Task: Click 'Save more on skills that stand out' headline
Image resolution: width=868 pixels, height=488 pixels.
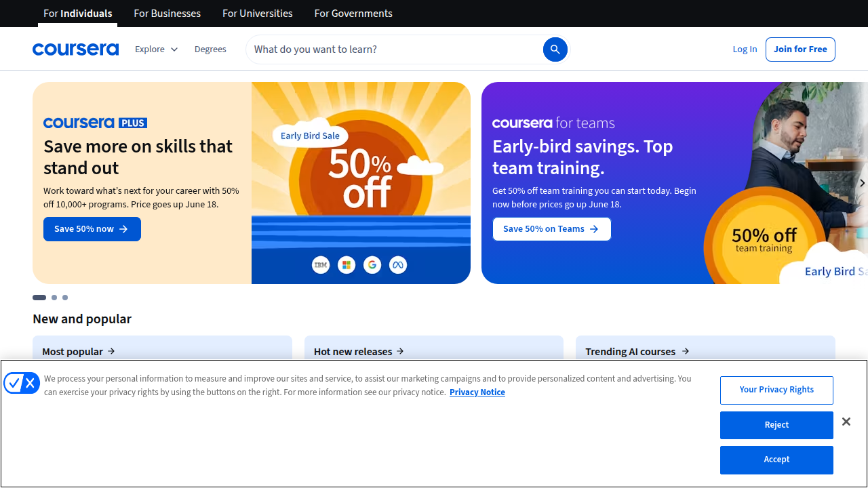Action: pyautogui.click(x=138, y=157)
